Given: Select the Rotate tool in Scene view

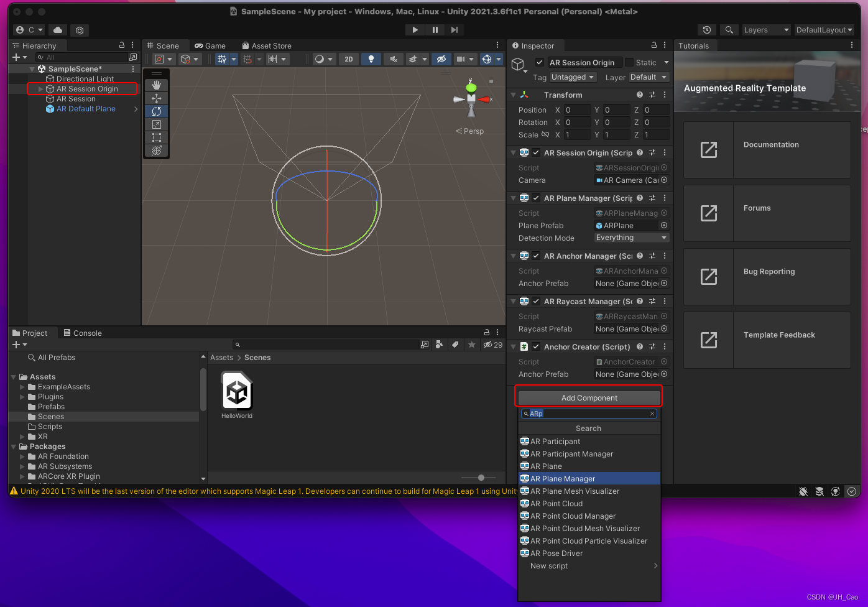Looking at the screenshot, I should coord(156,111).
